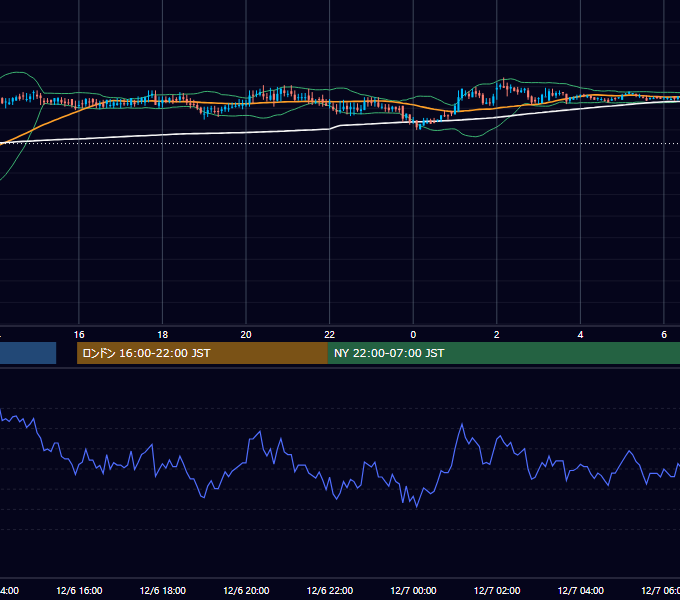Click the 2 hour axis label
Screen dimensions: 680x600
497,335
